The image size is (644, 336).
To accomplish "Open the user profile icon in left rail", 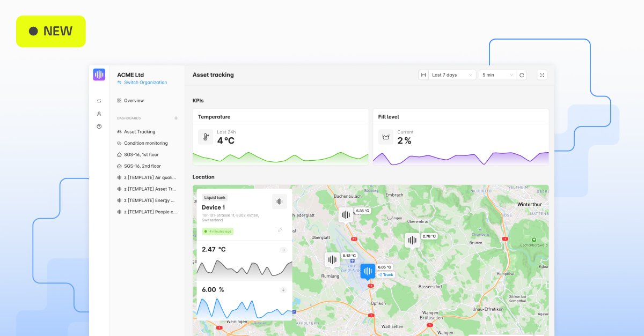I will 99,114.
